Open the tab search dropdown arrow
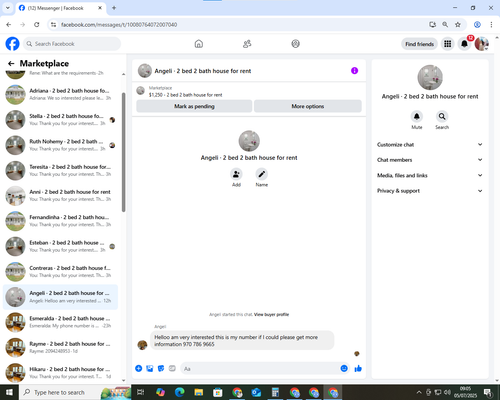 [8, 8]
